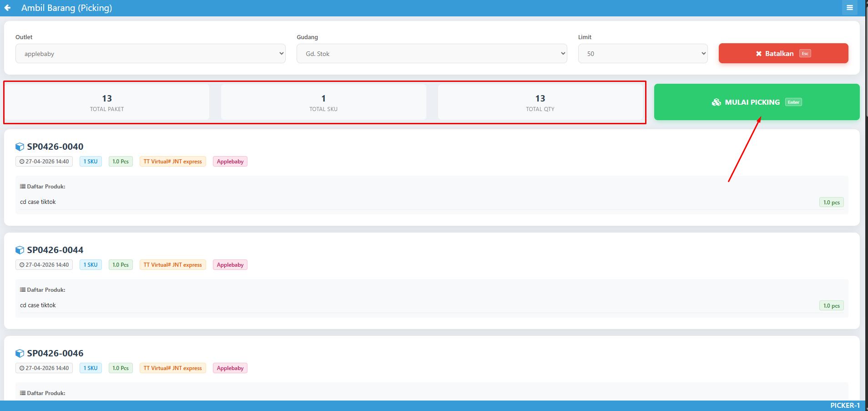Click the box icon beside SP0426-0040

coord(20,147)
